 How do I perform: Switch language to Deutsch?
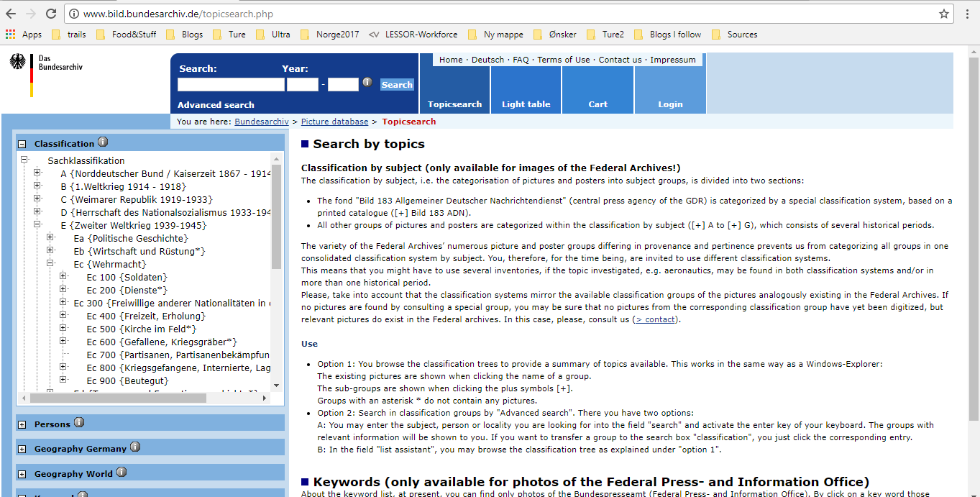tap(487, 60)
